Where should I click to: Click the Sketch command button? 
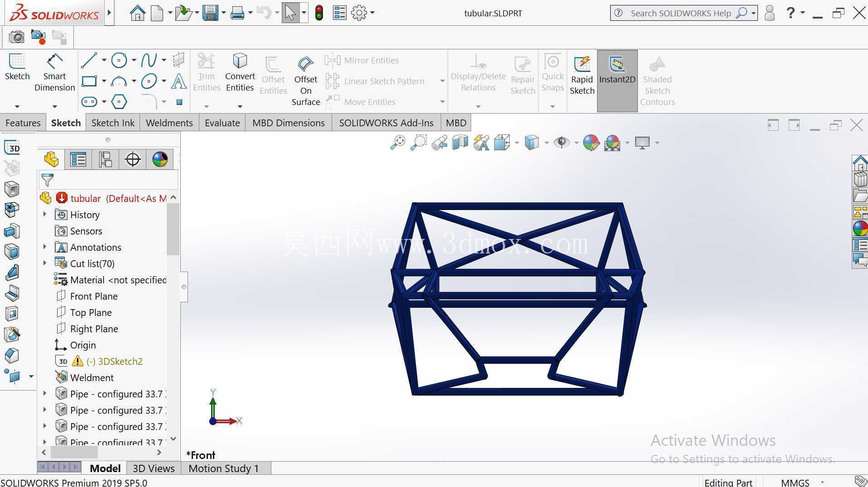[17, 67]
